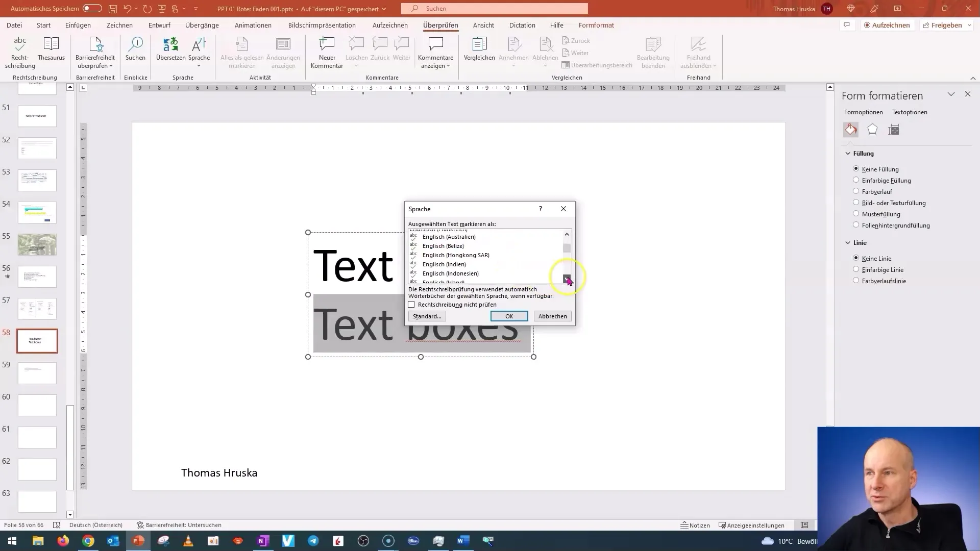Click slide 57 thumbnail in panel

tap(37, 309)
